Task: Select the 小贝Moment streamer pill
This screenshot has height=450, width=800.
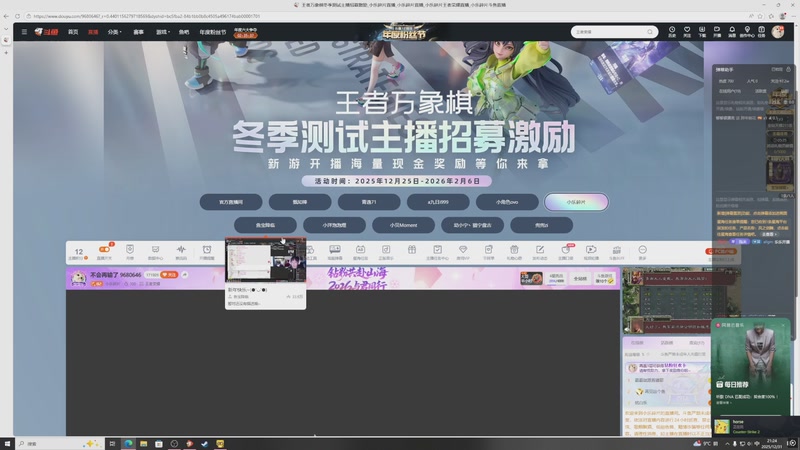Action: tap(403, 225)
